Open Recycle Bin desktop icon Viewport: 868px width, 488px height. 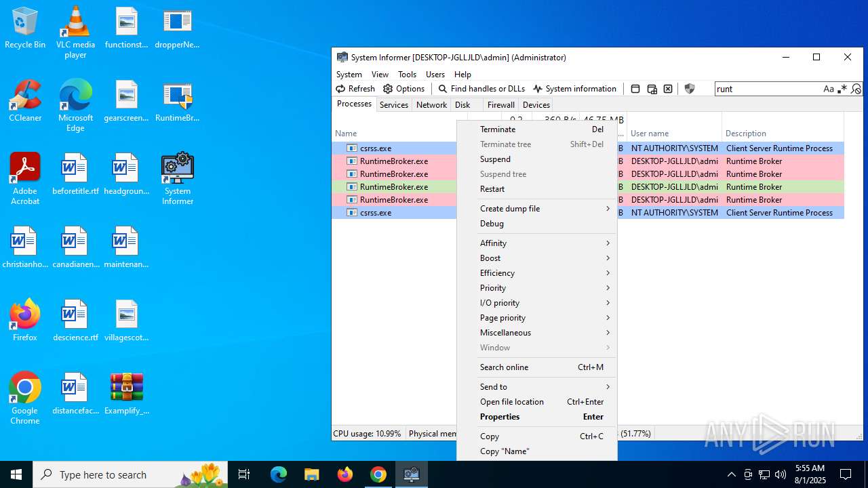25,28
